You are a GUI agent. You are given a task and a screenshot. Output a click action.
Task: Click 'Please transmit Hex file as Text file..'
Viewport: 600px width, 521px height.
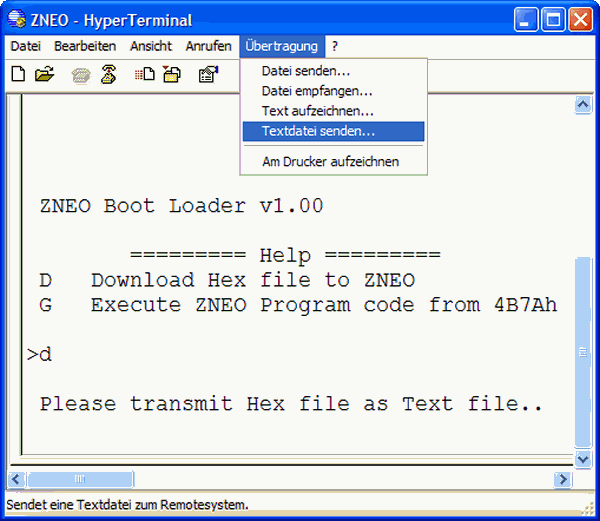click(291, 404)
